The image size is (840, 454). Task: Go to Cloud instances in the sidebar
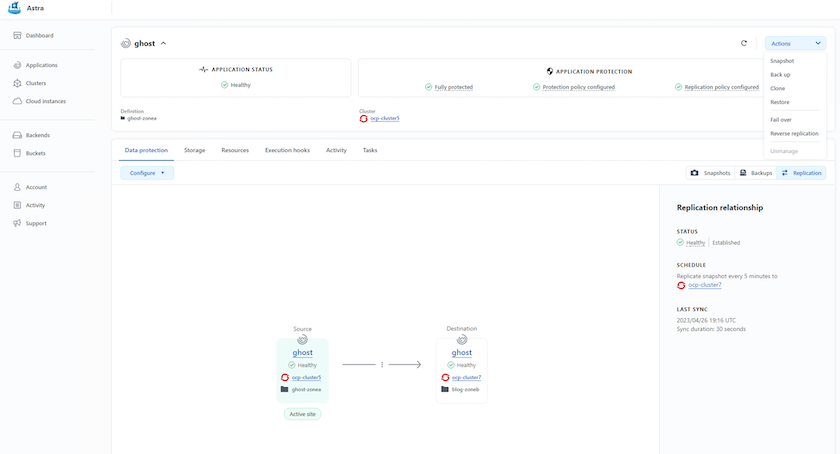coord(46,101)
